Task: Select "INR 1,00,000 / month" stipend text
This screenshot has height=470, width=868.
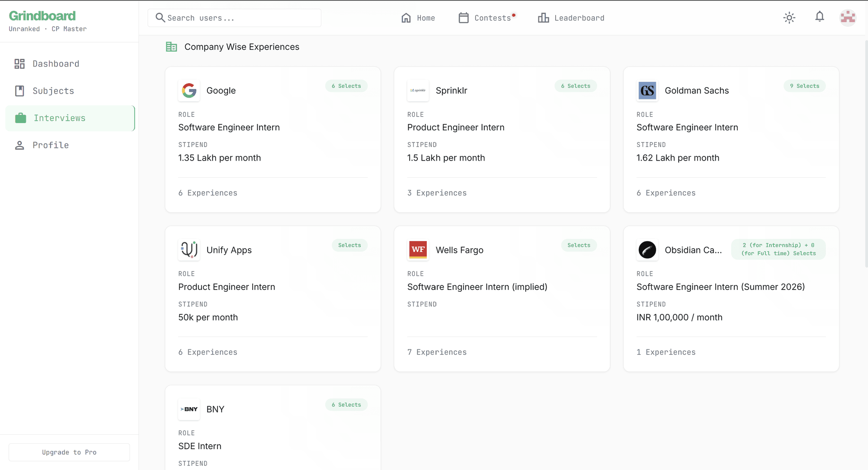Action: click(x=679, y=318)
